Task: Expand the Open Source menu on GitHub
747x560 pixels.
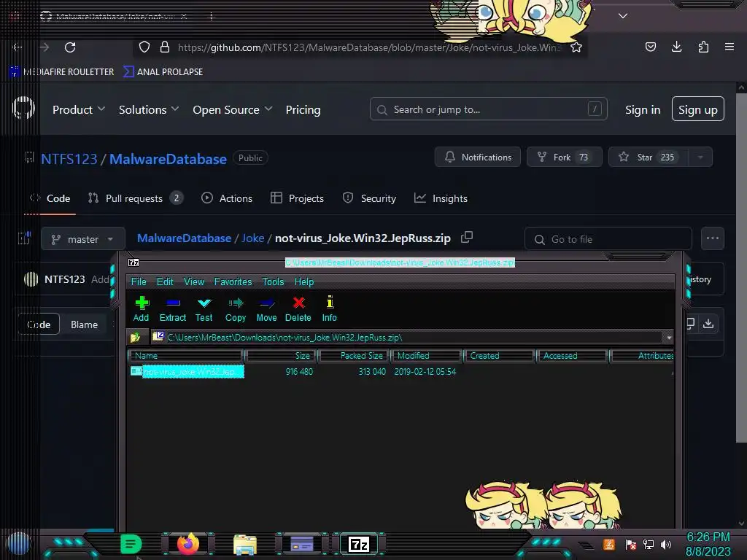Action: coord(233,109)
